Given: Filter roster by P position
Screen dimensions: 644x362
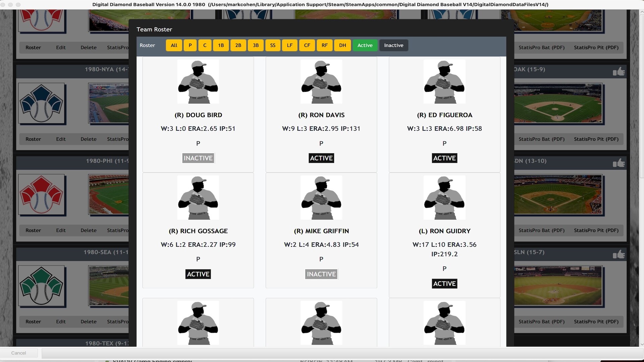Looking at the screenshot, I should [190, 45].
